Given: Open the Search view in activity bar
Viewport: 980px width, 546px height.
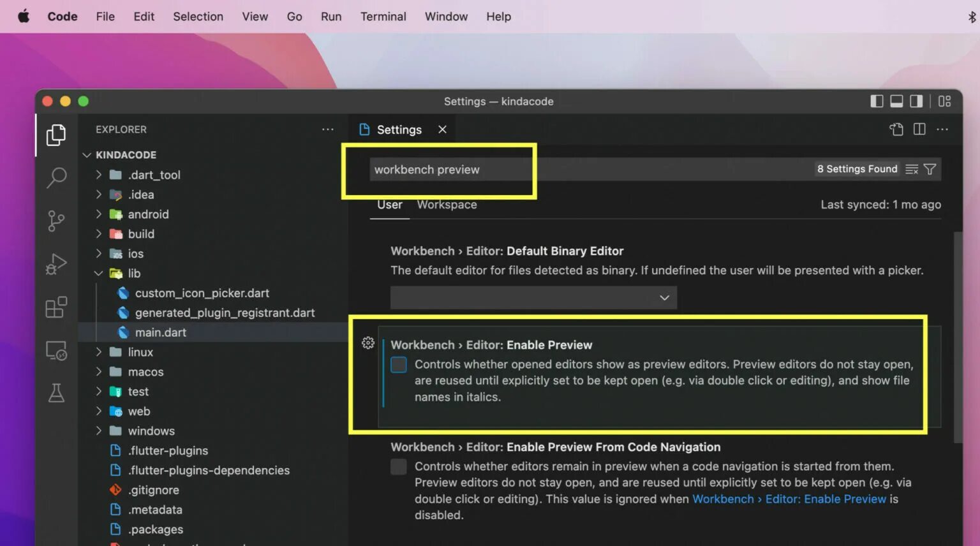Looking at the screenshot, I should 56,178.
